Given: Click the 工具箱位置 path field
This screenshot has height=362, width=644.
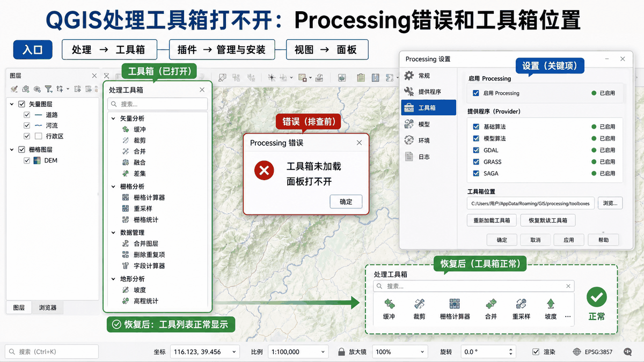Looking at the screenshot, I should 531,203.
